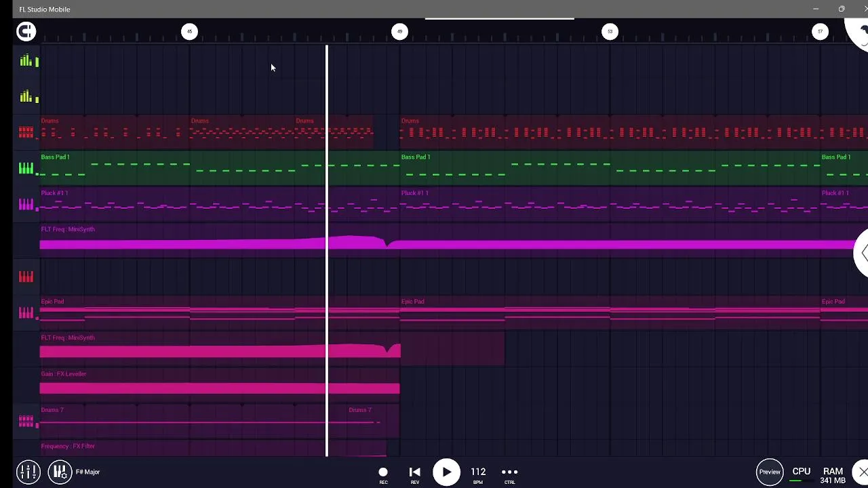Select the Bass Pad 1 clip at marker 57

coord(844,169)
